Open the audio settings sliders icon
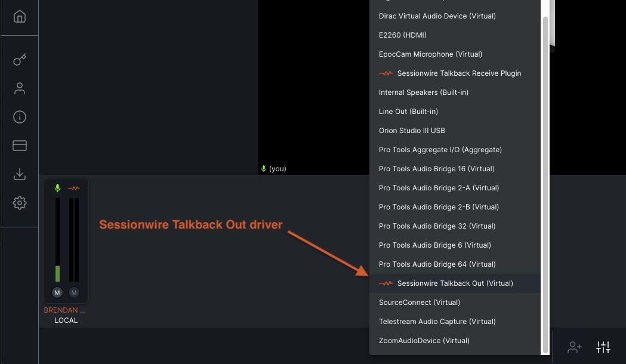The width and height of the screenshot is (626, 364). pos(603,346)
